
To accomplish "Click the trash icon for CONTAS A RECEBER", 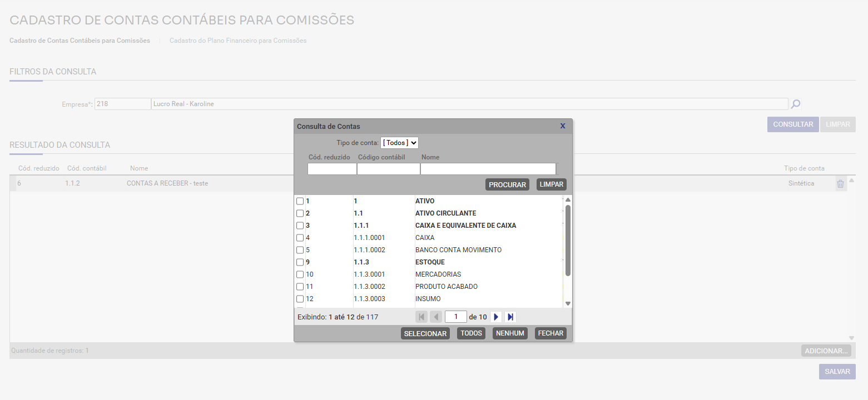I will pos(840,183).
